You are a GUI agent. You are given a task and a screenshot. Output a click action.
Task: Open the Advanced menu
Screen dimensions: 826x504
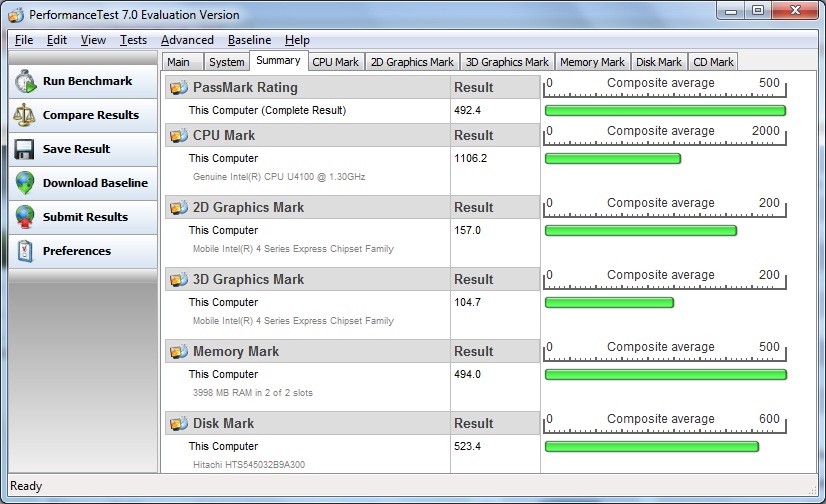pos(187,40)
